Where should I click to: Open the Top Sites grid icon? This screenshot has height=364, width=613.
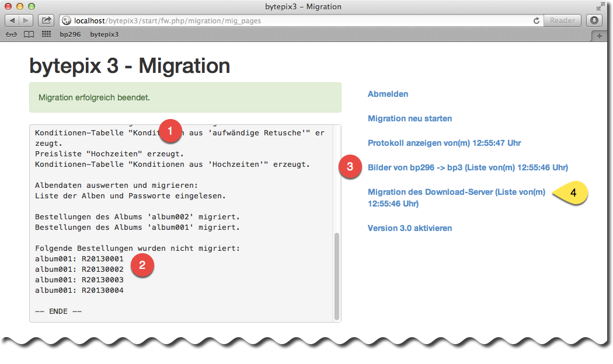(46, 34)
